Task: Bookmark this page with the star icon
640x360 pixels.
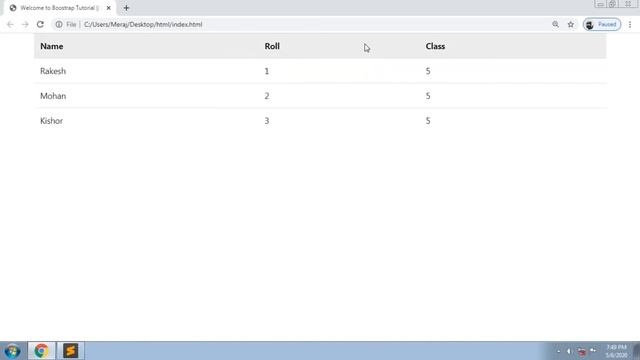Action: [571, 24]
